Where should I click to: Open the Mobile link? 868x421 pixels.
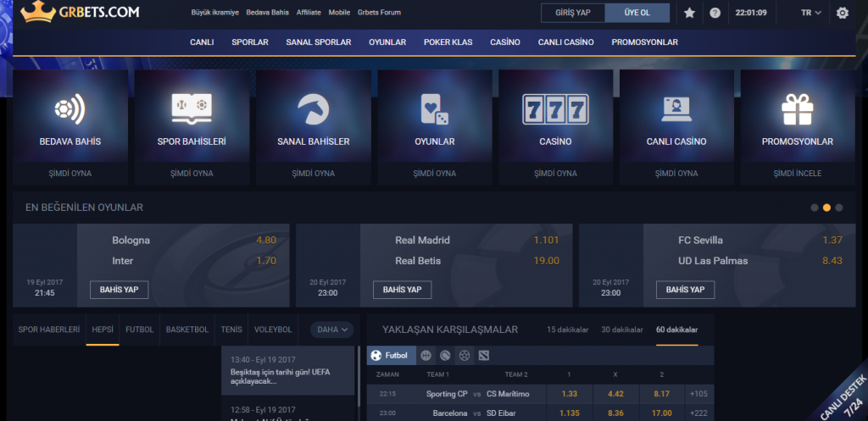pos(339,12)
